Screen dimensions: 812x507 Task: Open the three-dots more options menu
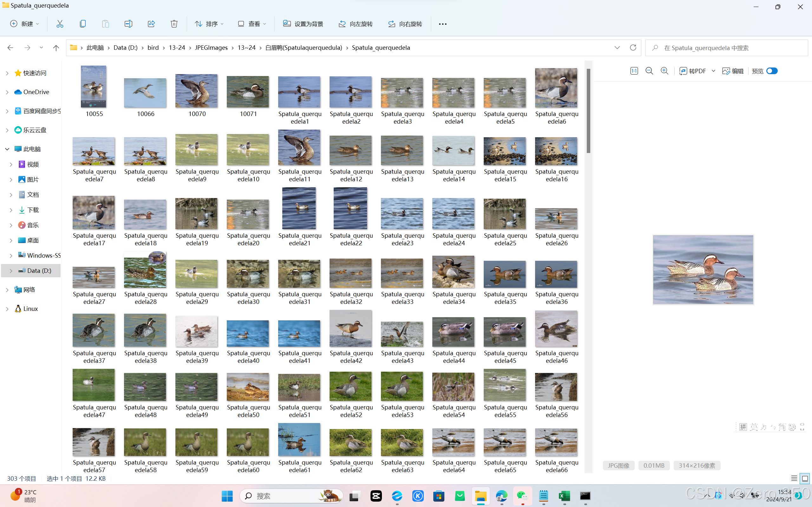point(442,24)
